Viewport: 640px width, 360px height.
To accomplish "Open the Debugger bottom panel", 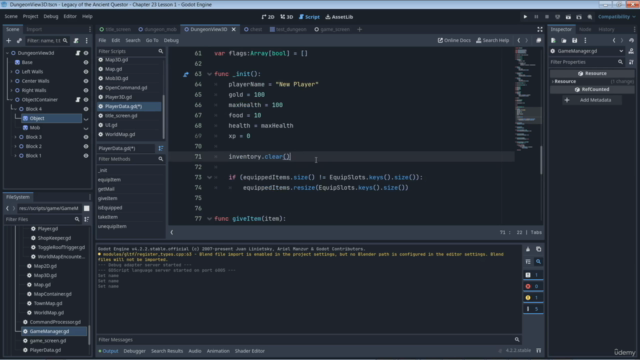I will tap(134, 351).
